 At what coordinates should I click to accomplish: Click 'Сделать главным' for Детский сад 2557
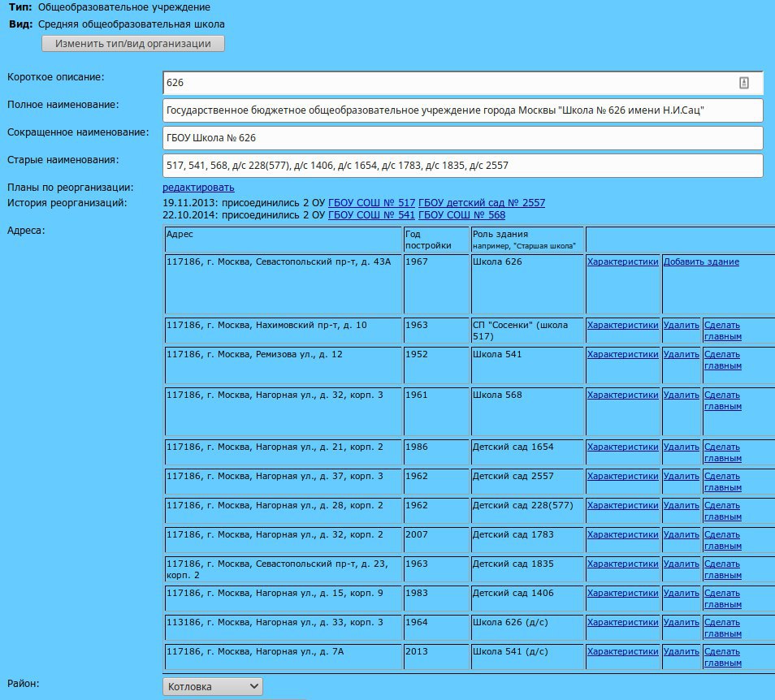click(723, 482)
